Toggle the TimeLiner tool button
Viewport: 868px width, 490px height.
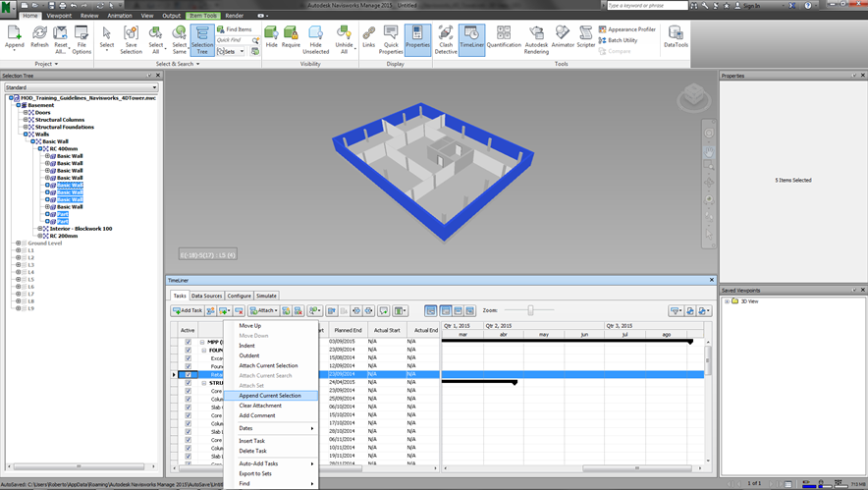471,40
